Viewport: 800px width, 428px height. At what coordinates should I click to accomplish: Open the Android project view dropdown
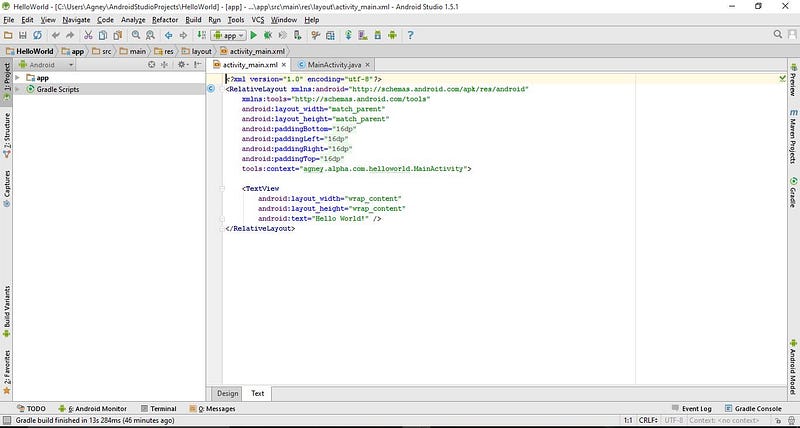pos(46,65)
